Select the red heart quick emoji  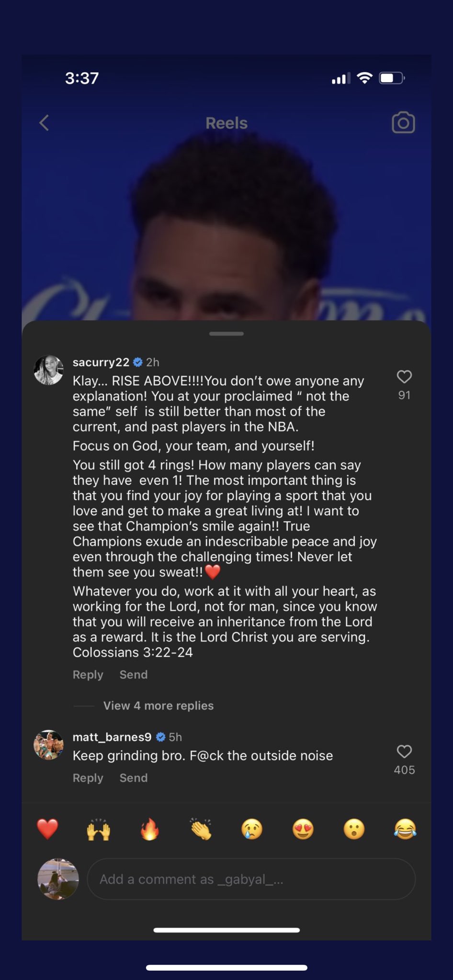pyautogui.click(x=47, y=829)
